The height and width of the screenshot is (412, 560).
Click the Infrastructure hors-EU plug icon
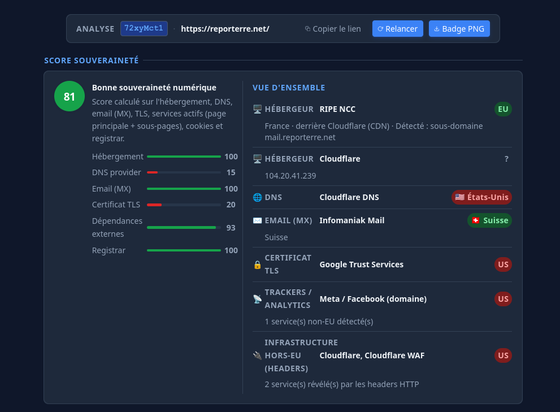[x=257, y=356]
